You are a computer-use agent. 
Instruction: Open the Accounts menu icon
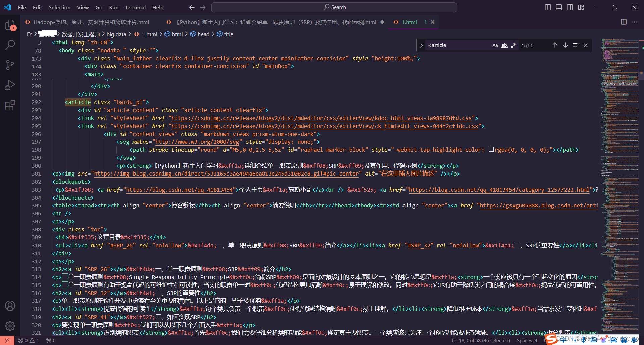coord(10,306)
